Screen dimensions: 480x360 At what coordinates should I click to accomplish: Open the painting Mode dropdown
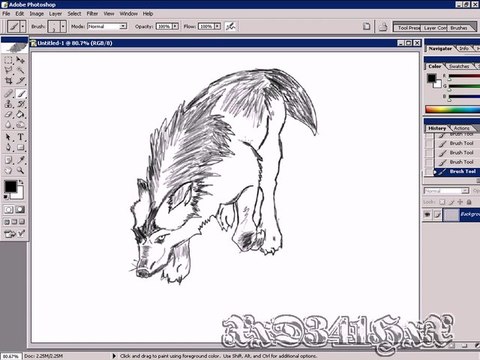123,26
